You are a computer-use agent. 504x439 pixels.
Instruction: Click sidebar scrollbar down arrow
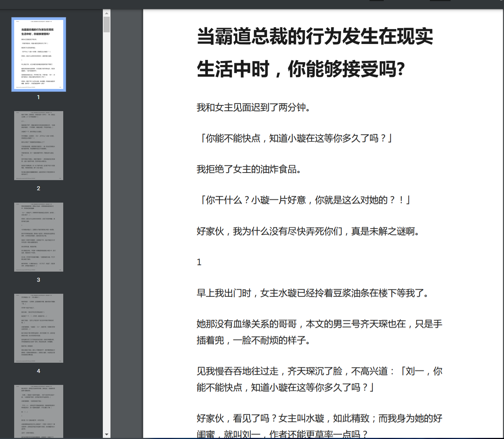point(106,434)
